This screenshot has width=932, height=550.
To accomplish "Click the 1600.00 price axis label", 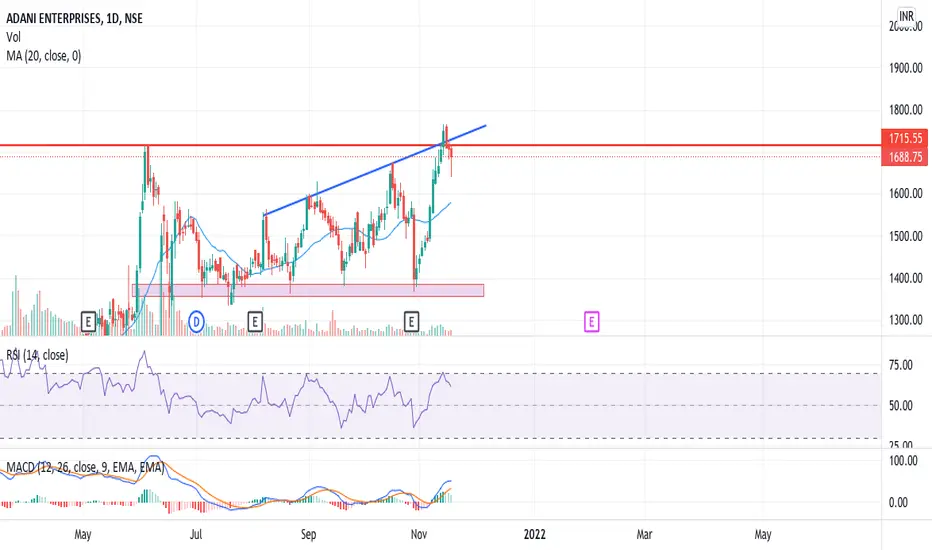I will click(906, 194).
